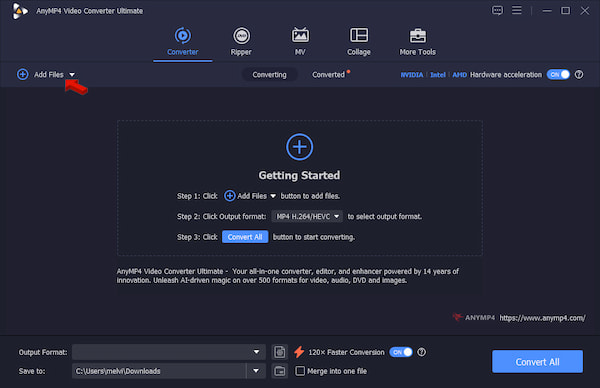The image size is (600, 388).
Task: Enable Merge into one file checkbox
Action: pyautogui.click(x=300, y=371)
